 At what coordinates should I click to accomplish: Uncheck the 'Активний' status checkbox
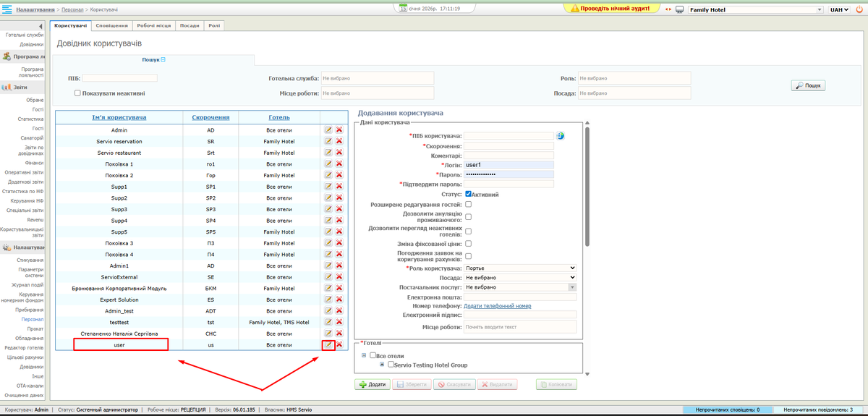pyautogui.click(x=469, y=194)
